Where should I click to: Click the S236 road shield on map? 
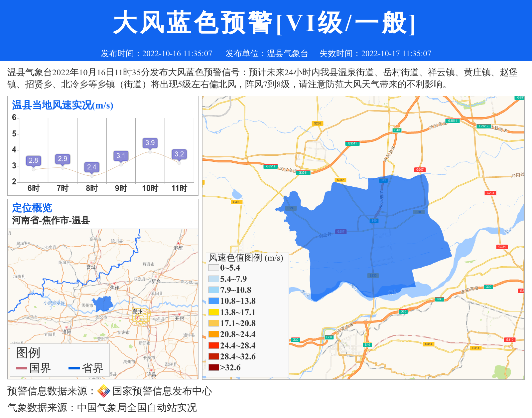pyautogui.click(x=318, y=123)
